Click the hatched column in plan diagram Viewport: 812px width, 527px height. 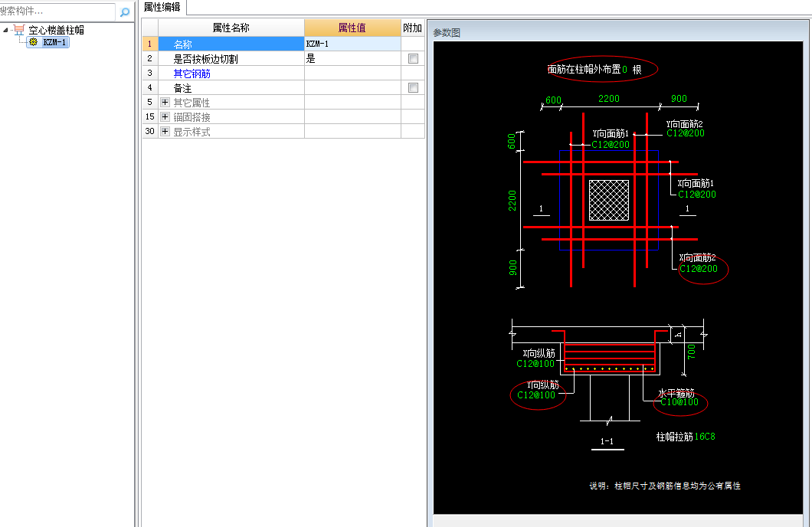click(x=609, y=201)
